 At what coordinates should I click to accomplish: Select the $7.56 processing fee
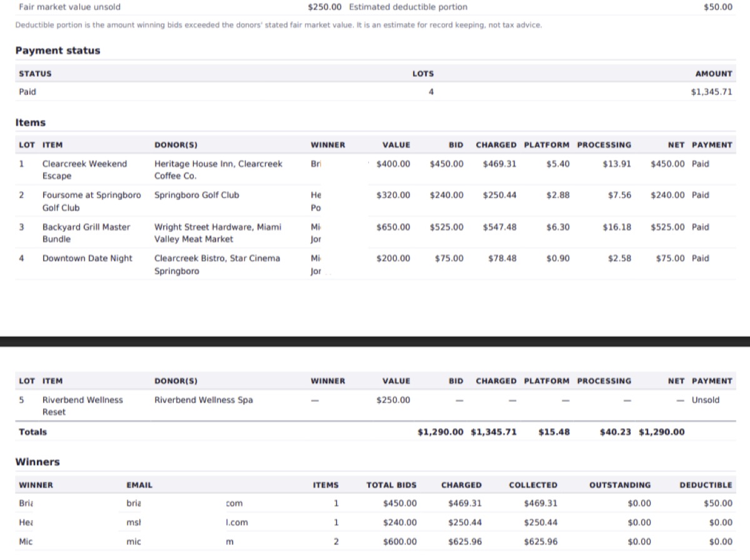tap(619, 195)
